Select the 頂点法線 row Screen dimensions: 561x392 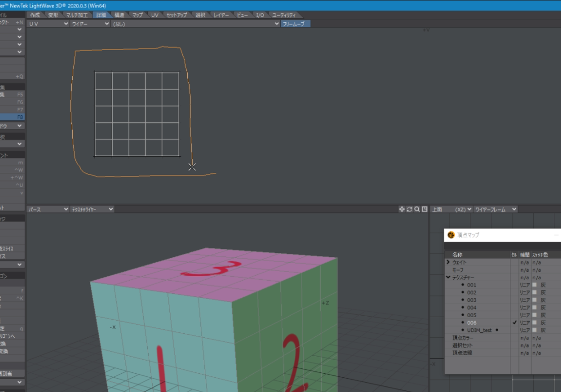pos(462,353)
